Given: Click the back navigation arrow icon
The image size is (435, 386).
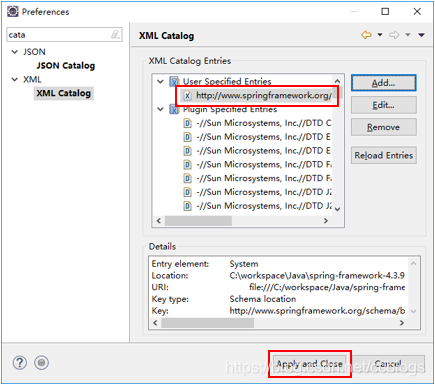Looking at the screenshot, I should point(366,35).
